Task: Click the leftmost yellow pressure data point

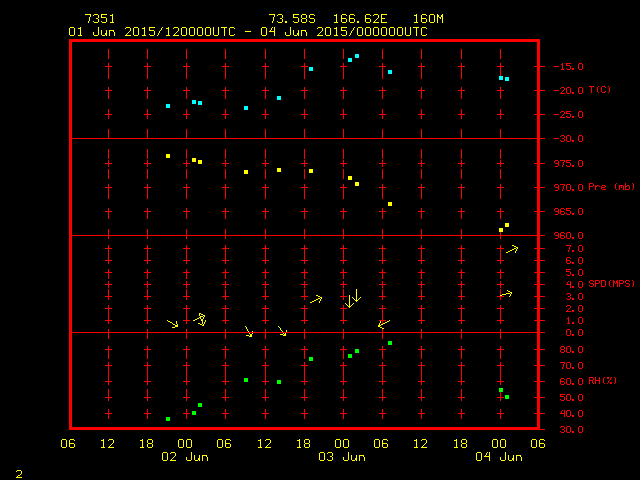Action: [168, 156]
